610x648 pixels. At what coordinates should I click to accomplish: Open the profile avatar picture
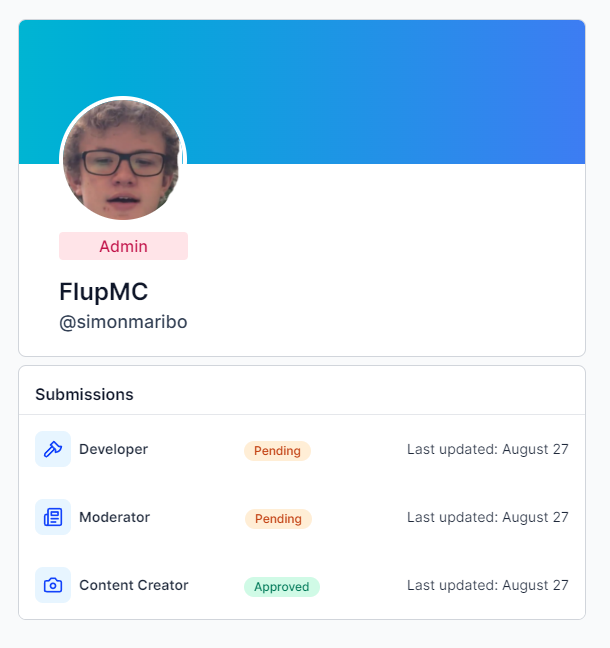[x=123, y=160]
